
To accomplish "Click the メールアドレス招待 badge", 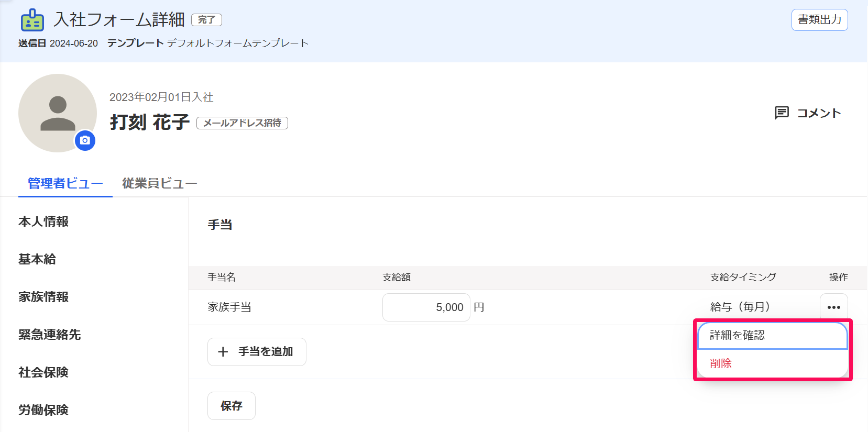I will (242, 123).
